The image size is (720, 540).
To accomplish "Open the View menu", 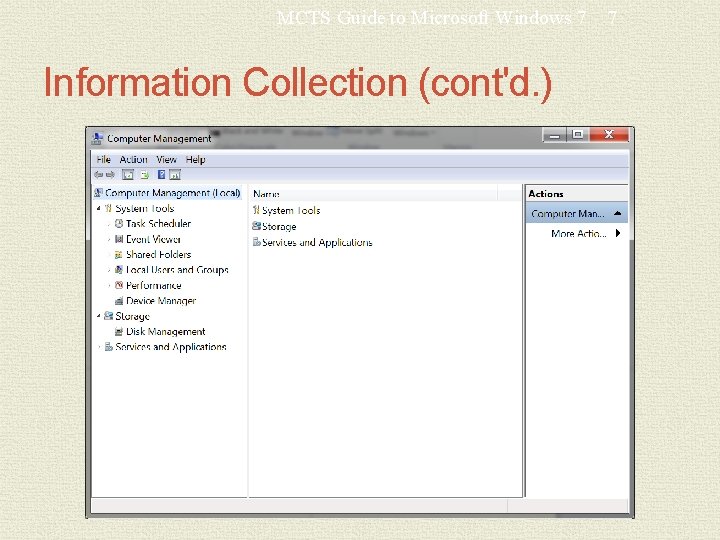I will click(166, 159).
